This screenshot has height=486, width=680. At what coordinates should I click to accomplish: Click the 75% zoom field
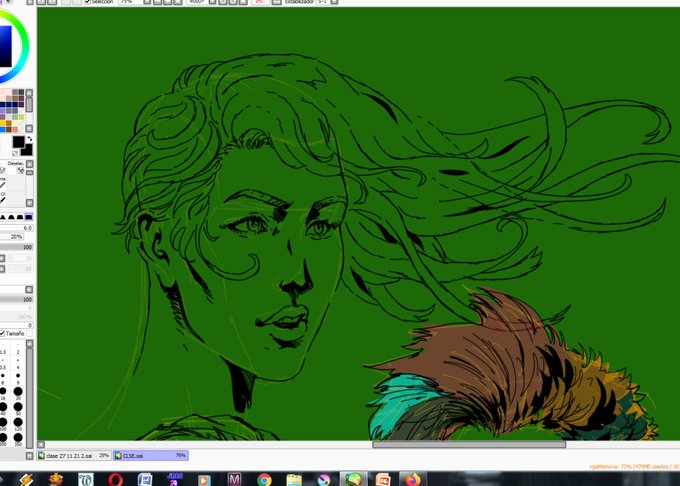[x=130, y=2]
